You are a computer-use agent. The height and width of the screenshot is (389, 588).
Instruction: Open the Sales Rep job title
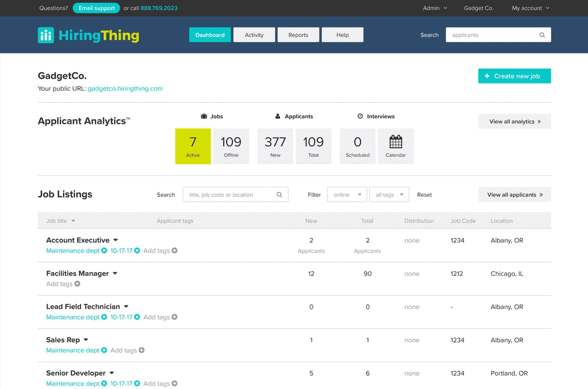[63, 340]
